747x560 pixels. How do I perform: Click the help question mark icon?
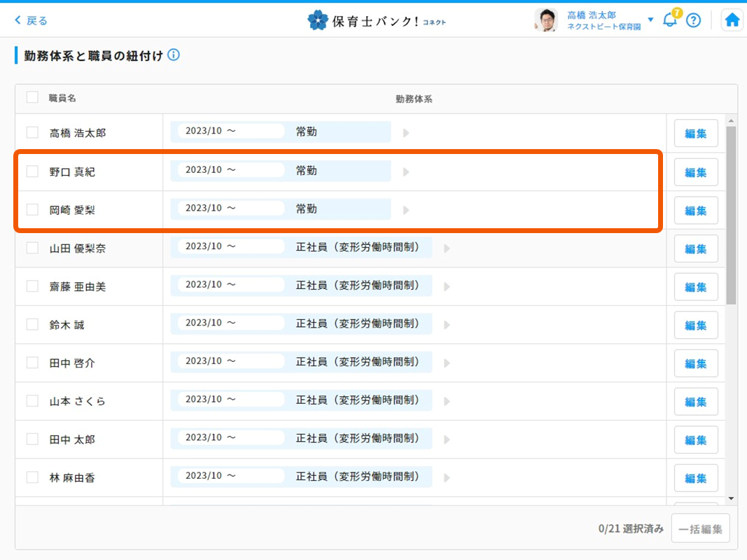click(693, 20)
